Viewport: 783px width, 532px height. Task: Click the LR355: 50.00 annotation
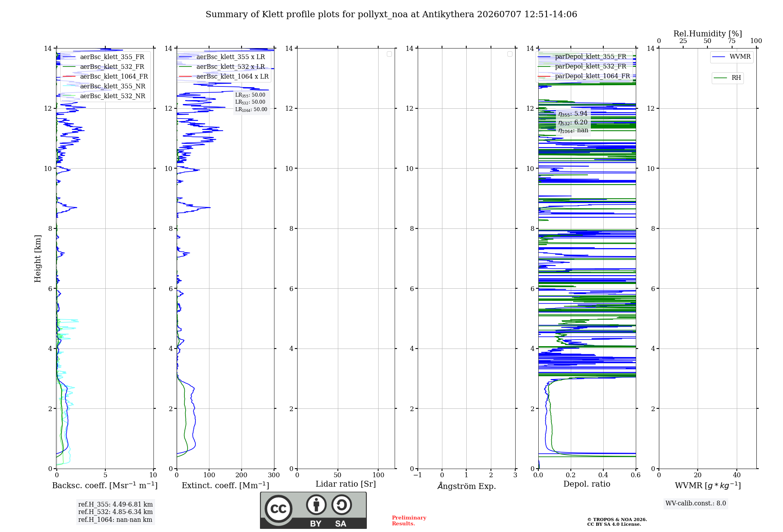(x=250, y=95)
